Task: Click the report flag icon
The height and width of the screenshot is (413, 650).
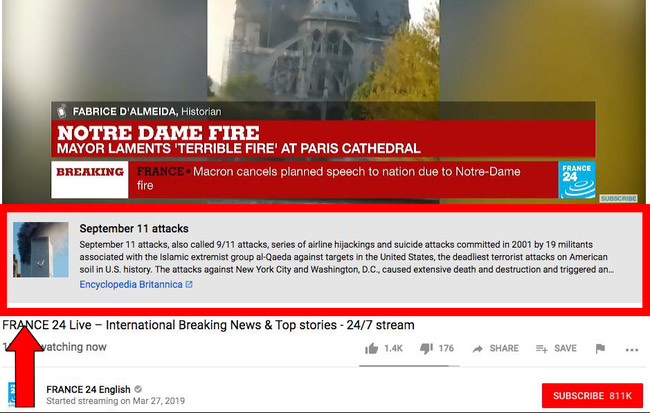Action: tap(600, 349)
